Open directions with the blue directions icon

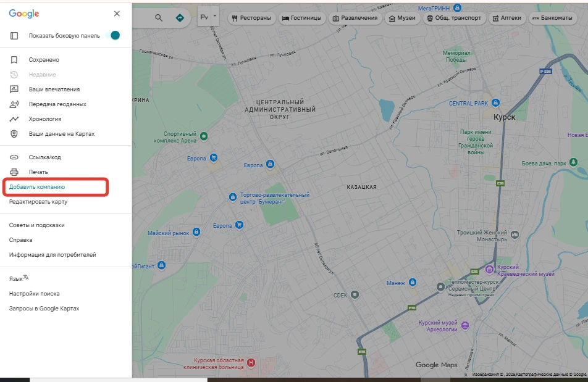click(179, 17)
